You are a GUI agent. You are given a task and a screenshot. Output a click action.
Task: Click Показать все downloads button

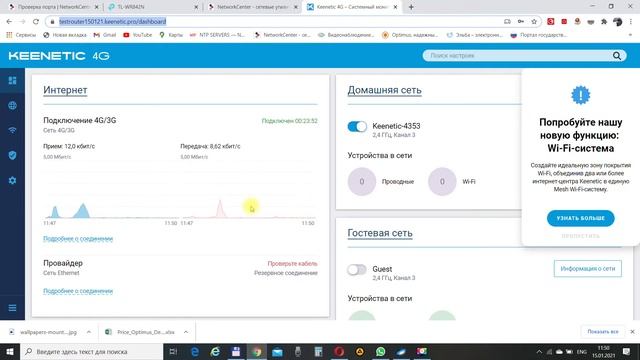pos(603,332)
